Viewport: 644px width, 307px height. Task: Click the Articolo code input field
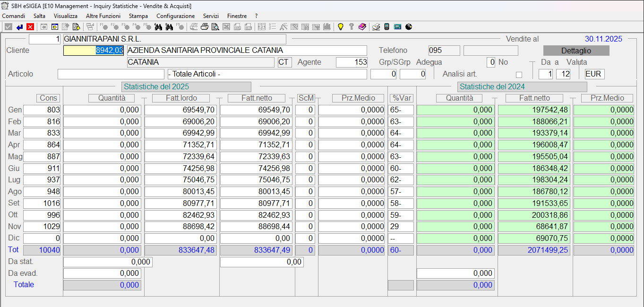tap(111, 74)
